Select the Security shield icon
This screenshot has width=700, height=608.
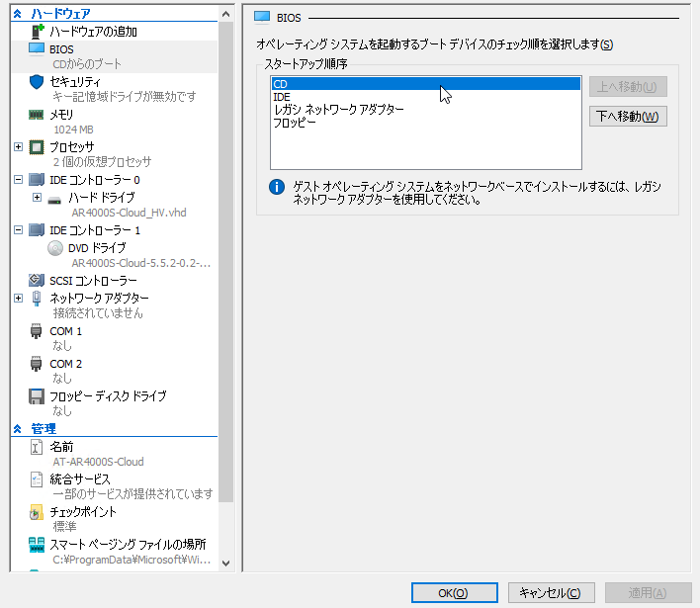(37, 81)
